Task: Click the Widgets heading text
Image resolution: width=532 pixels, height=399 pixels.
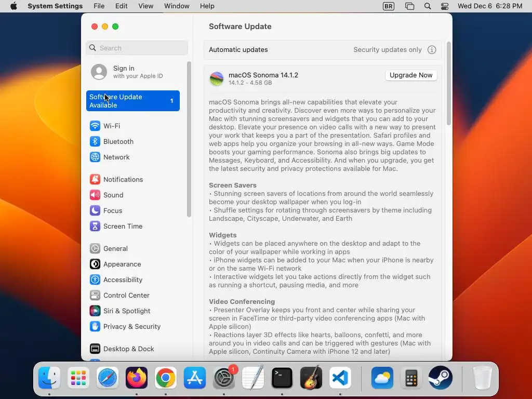Action: (222, 235)
